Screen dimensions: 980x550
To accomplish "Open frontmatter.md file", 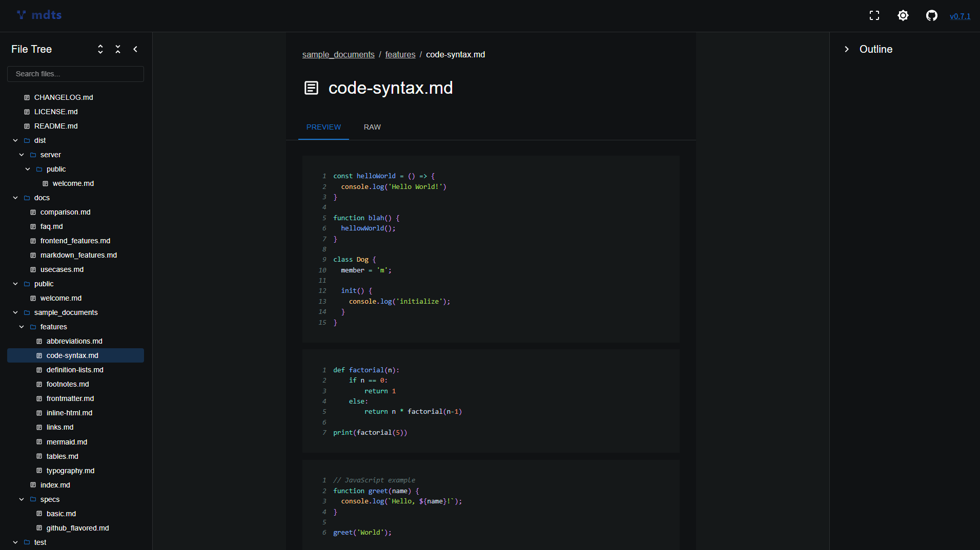I will point(70,398).
